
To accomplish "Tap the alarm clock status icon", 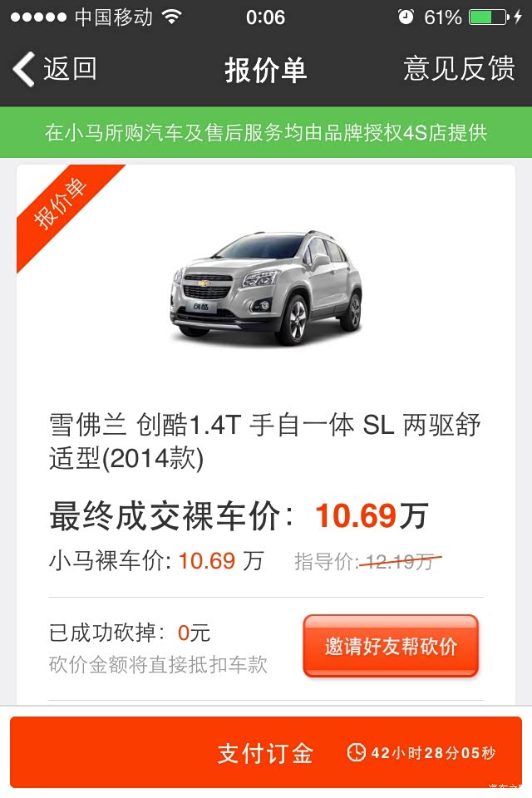I will (x=406, y=17).
